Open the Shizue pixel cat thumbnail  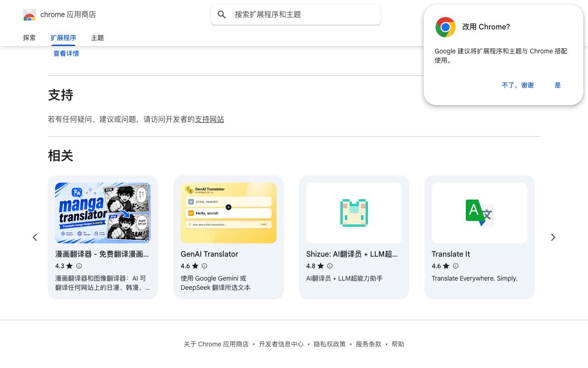(x=354, y=213)
